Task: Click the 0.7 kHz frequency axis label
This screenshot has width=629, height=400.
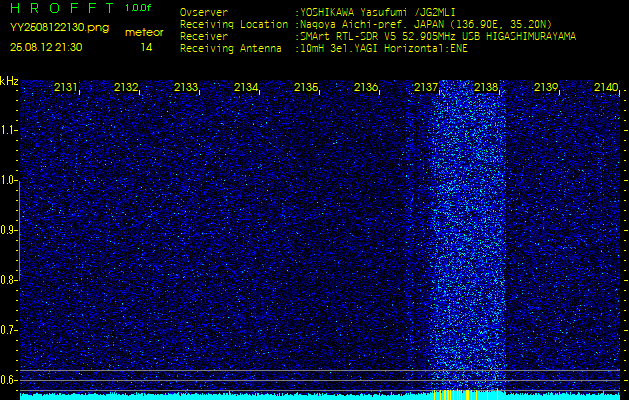Action: pyautogui.click(x=8, y=330)
